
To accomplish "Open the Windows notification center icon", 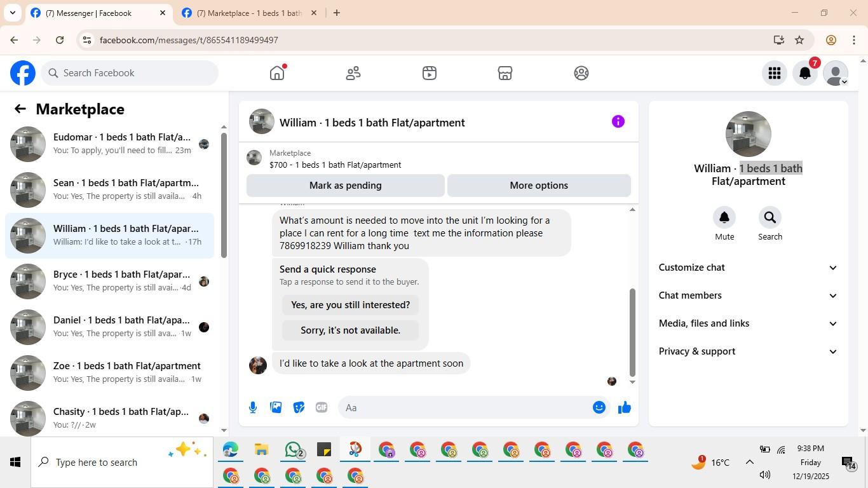I will [848, 463].
